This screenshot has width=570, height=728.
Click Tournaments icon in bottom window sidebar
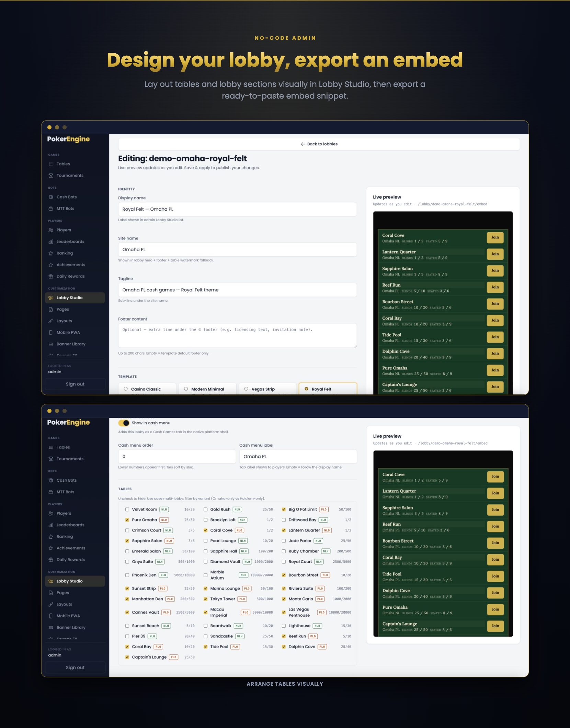51,459
